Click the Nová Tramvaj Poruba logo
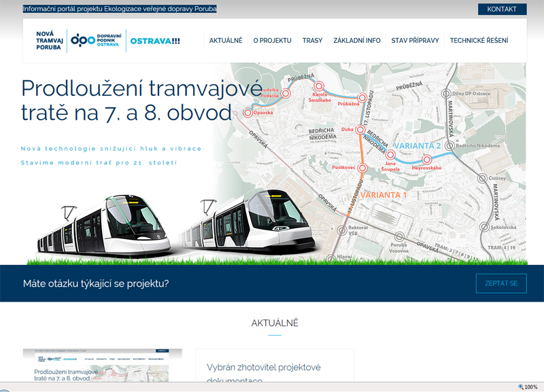 [x=50, y=40]
